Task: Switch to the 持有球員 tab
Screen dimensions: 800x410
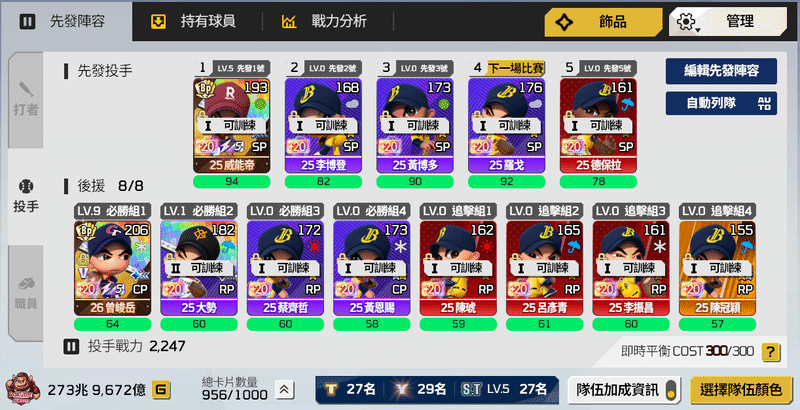Action: pyautogui.click(x=193, y=21)
